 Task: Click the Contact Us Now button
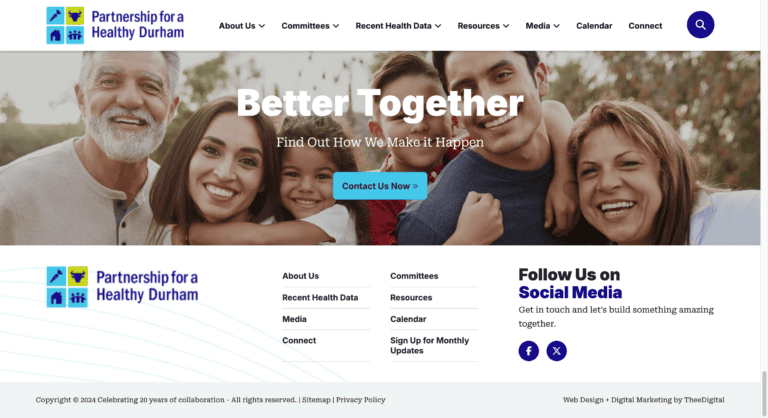coord(380,186)
